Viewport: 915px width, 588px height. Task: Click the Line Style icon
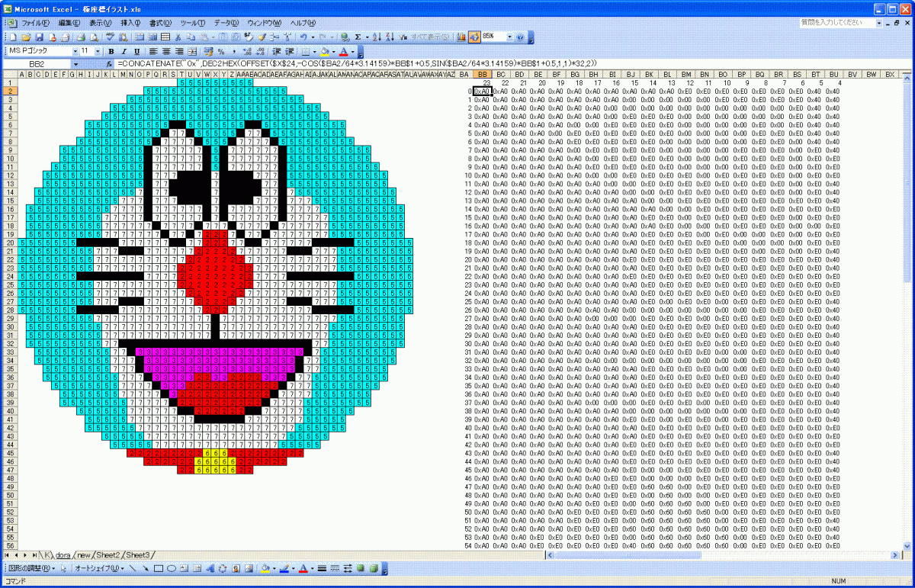322,568
